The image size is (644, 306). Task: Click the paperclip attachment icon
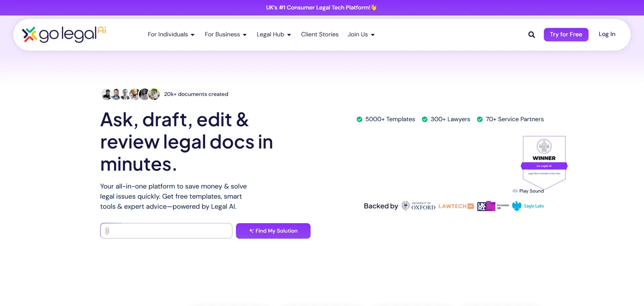coord(107,231)
